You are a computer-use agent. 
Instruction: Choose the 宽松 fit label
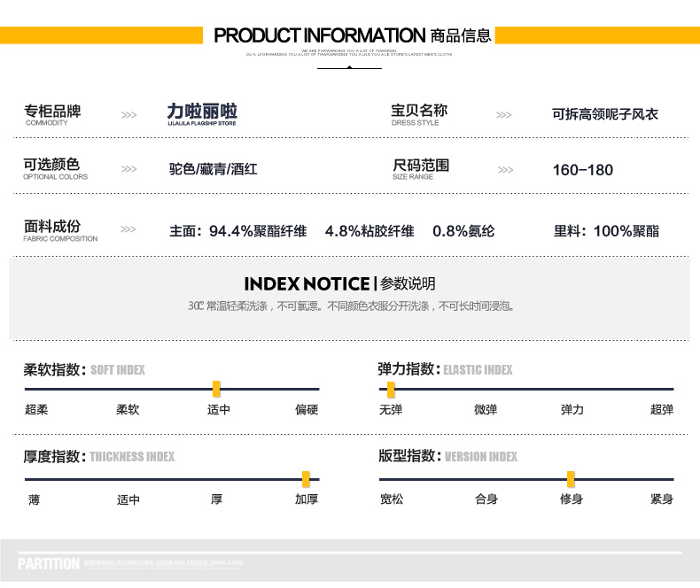(x=391, y=499)
